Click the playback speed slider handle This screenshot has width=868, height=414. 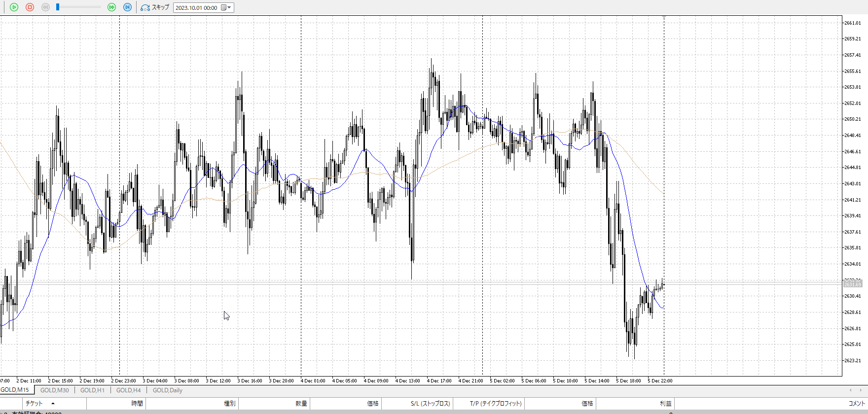58,7
